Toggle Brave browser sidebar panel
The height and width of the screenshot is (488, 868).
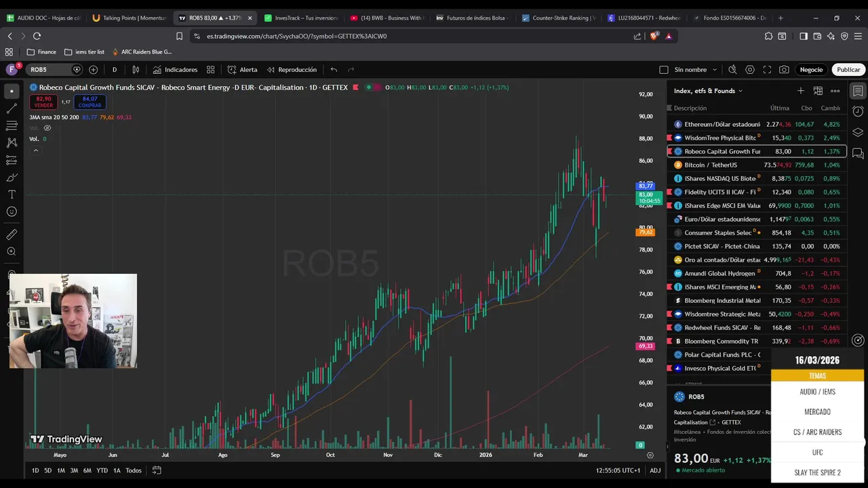tap(804, 36)
